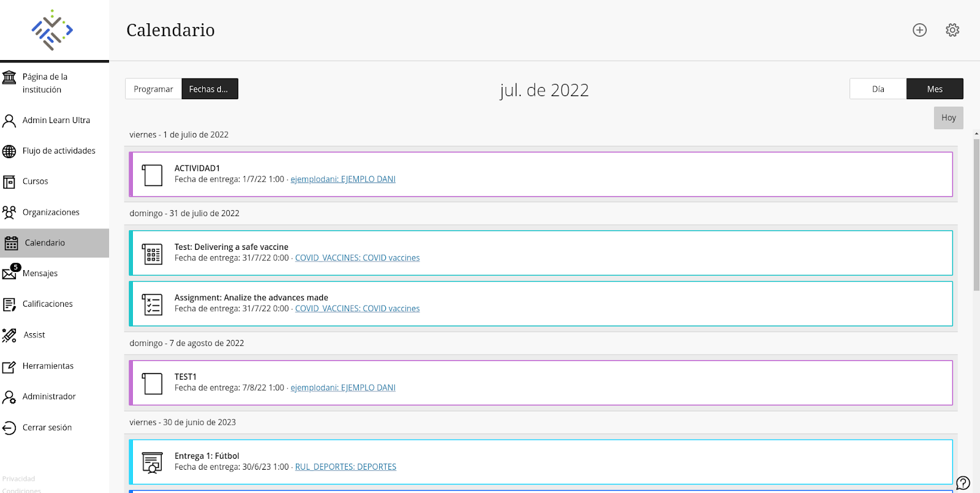Click the Cerrar sesión logout icon
Image resolution: width=980 pixels, height=493 pixels.
[x=9, y=427]
